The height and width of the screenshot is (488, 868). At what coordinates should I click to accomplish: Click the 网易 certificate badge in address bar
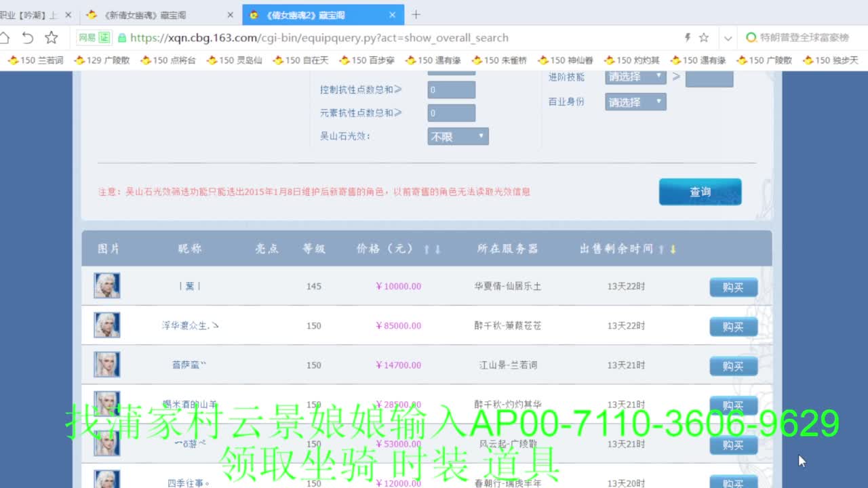click(x=94, y=38)
